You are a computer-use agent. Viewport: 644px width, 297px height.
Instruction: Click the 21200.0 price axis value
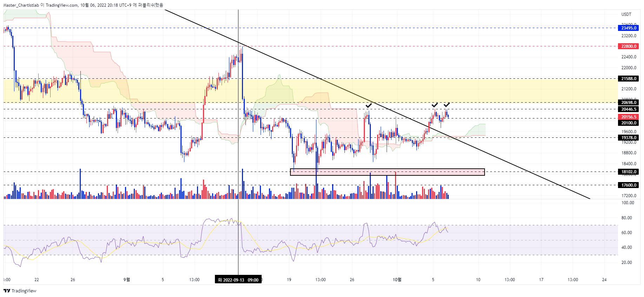click(629, 89)
